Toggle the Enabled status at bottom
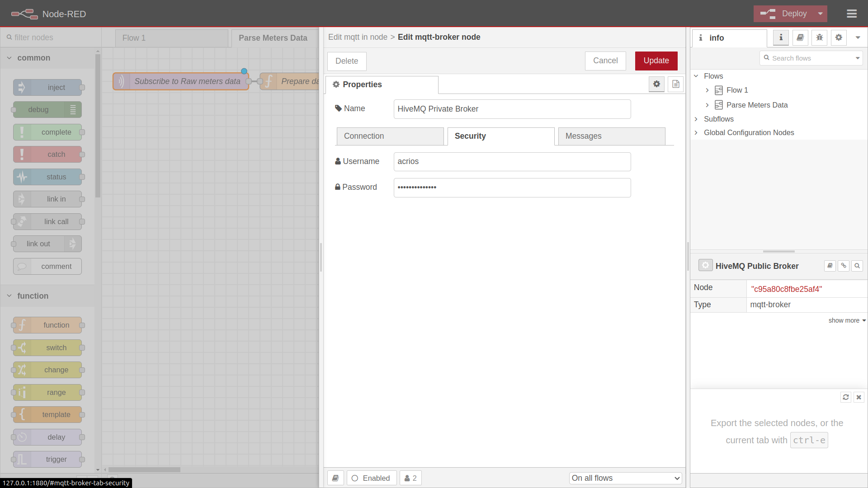868x488 pixels. (x=371, y=478)
